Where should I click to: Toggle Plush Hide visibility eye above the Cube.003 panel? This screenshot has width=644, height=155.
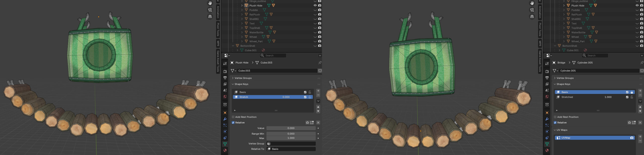(x=315, y=5)
